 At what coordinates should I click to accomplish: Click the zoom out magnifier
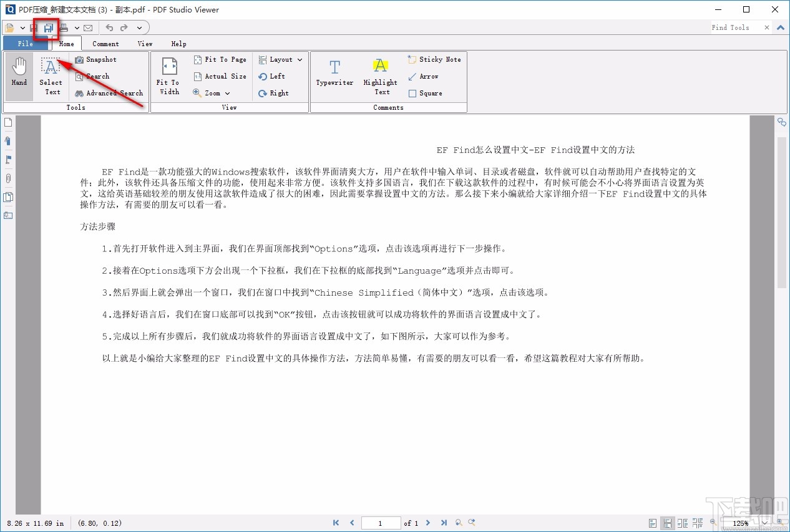click(713, 522)
